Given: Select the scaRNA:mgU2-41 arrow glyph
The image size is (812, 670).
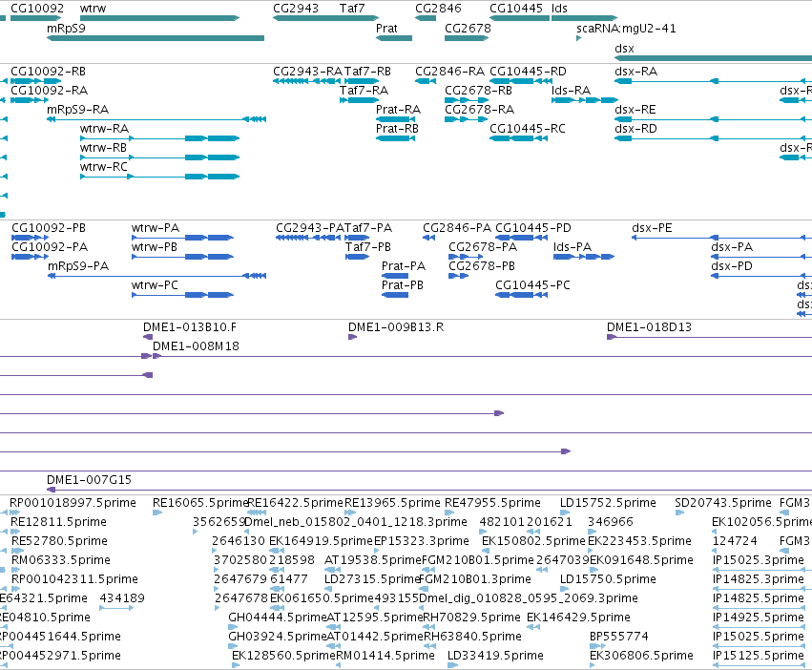Looking at the screenshot, I should (578, 38).
